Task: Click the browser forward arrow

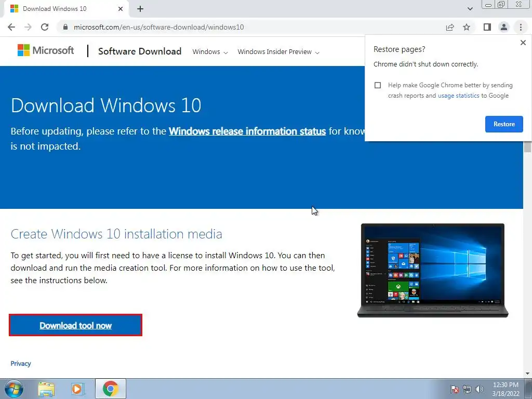Action: [x=28, y=27]
